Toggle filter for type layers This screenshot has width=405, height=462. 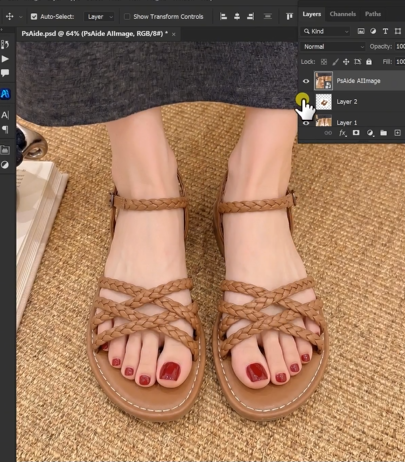click(385, 31)
